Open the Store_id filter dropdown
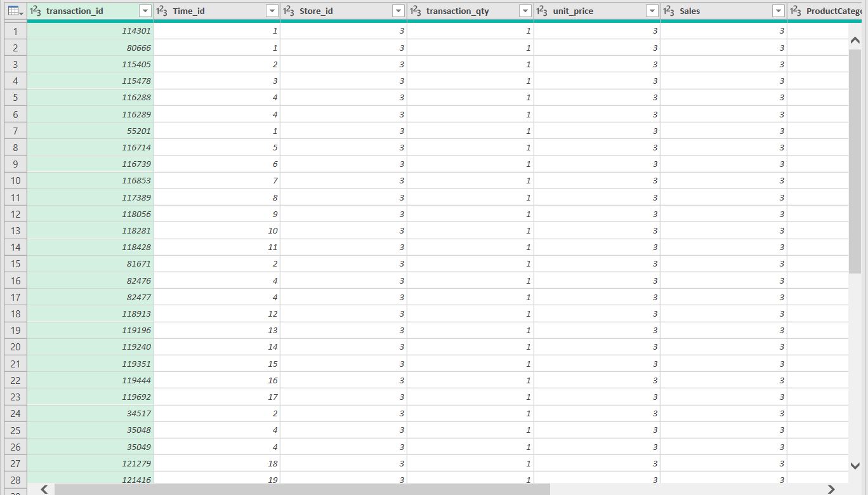This screenshot has width=868, height=495. click(x=398, y=11)
